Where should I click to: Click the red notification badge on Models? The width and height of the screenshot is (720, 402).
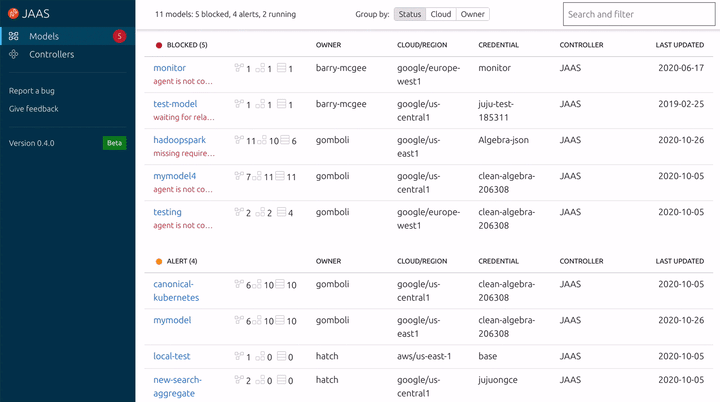pos(119,36)
